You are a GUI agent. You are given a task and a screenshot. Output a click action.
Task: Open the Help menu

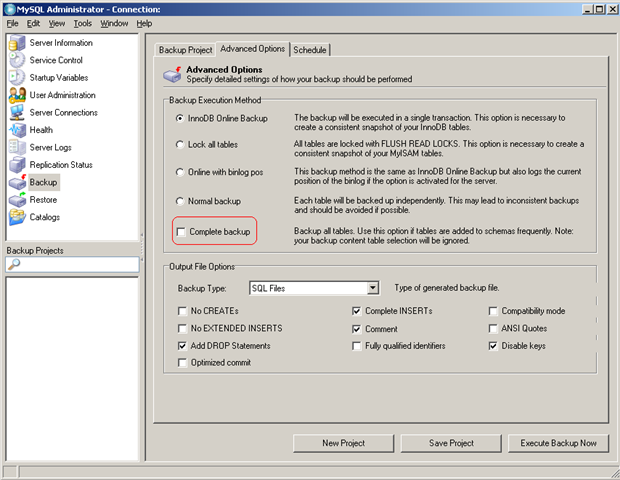[x=144, y=23]
